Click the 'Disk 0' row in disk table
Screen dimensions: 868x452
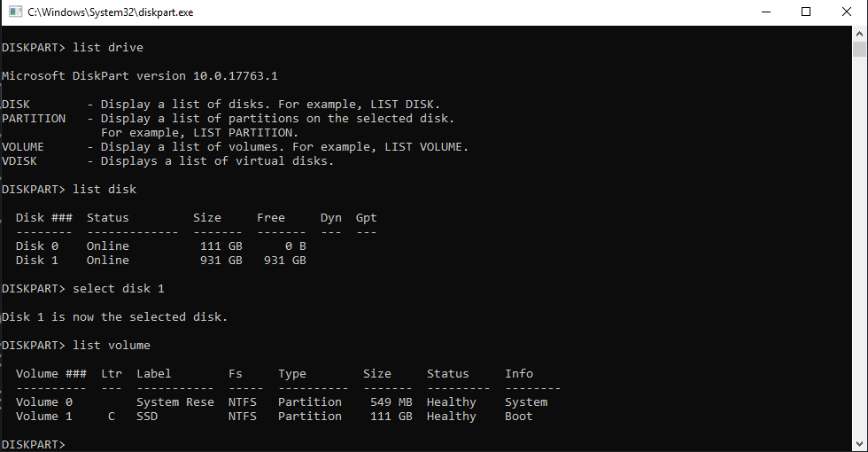pos(160,246)
